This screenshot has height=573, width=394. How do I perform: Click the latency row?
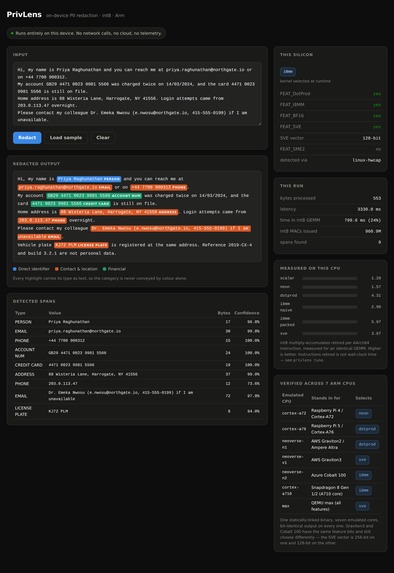330,209
